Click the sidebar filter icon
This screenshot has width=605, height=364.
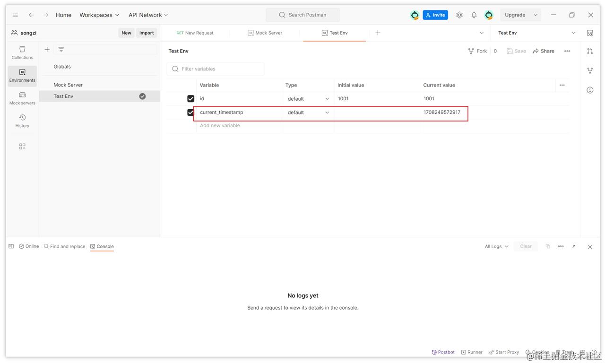61,49
